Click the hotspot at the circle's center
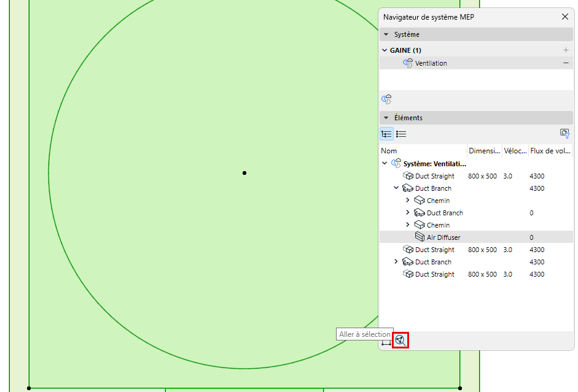578x392 pixels. 244,173
